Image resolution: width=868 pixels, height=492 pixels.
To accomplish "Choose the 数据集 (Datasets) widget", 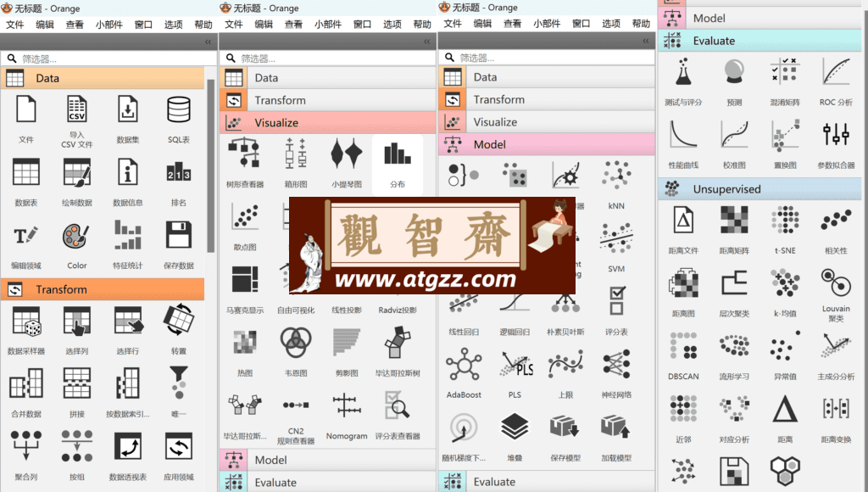I will (128, 109).
